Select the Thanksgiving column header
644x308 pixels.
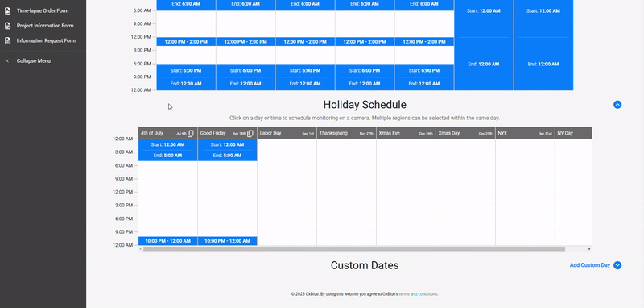click(x=346, y=133)
